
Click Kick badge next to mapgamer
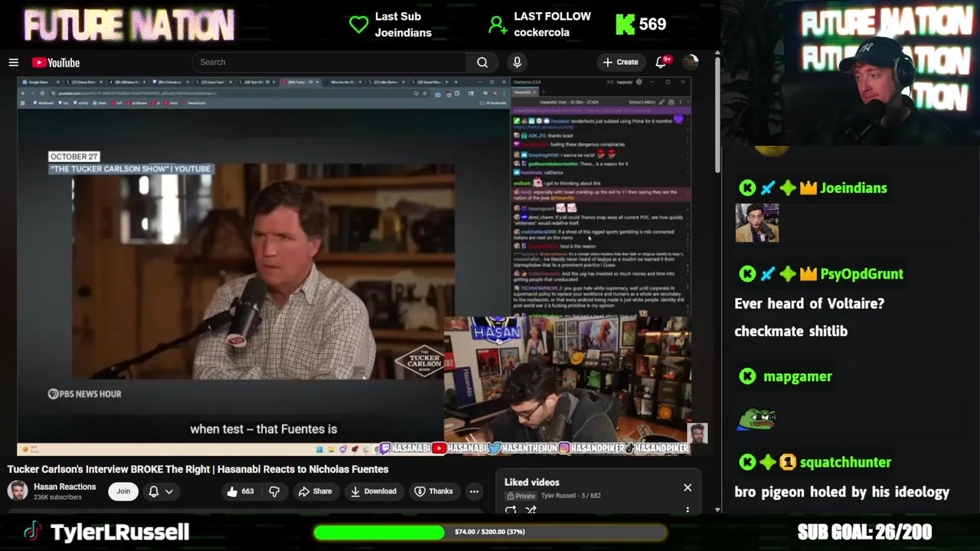coord(747,377)
